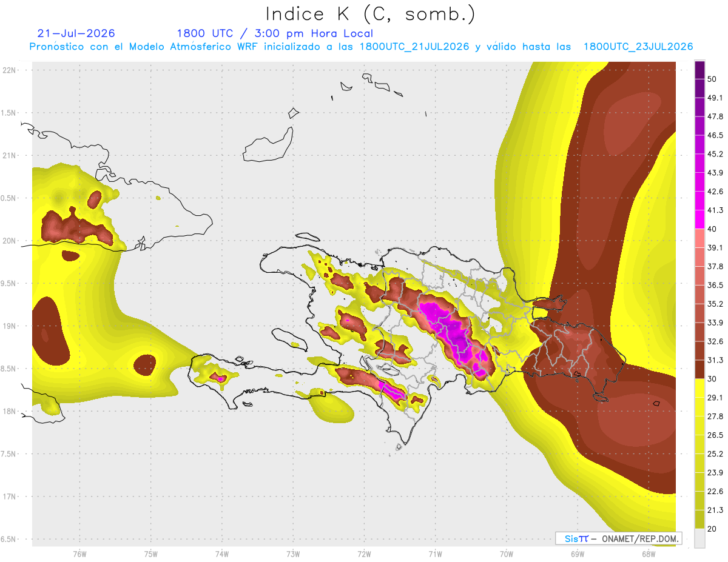Click the legend value '35.2'
The image size is (728, 562).
click(x=715, y=304)
